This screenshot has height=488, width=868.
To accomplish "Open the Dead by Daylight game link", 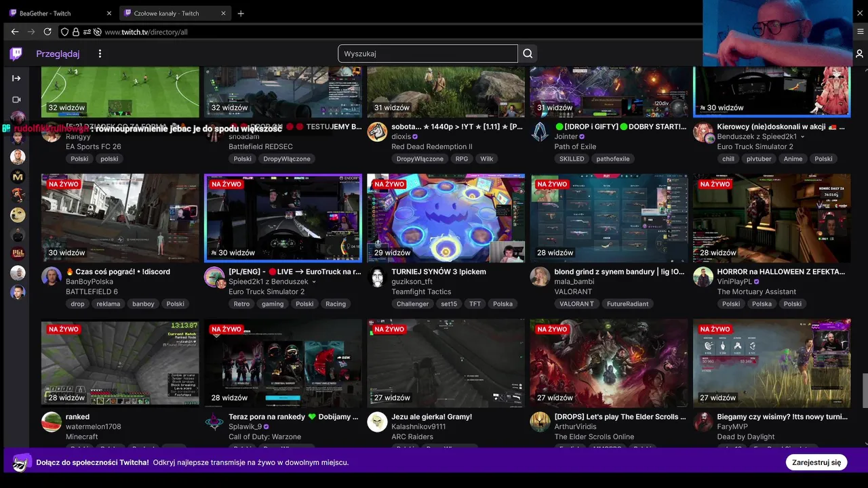I will [746, 436].
